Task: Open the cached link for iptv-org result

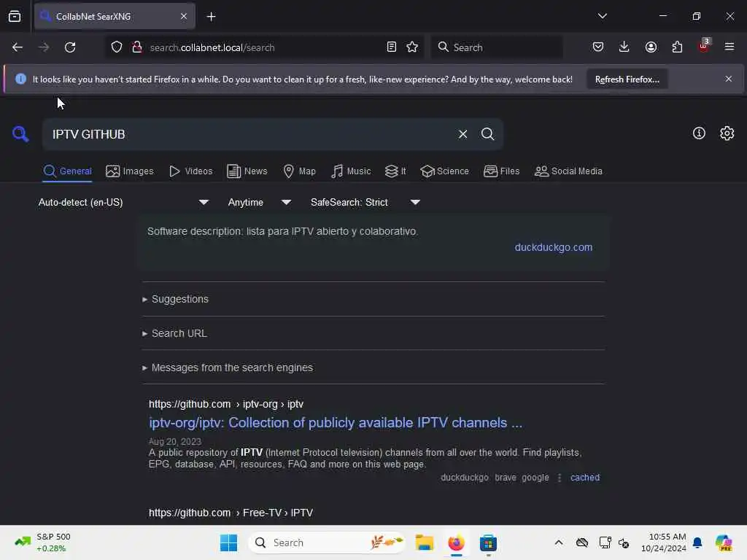Action: tap(585, 478)
